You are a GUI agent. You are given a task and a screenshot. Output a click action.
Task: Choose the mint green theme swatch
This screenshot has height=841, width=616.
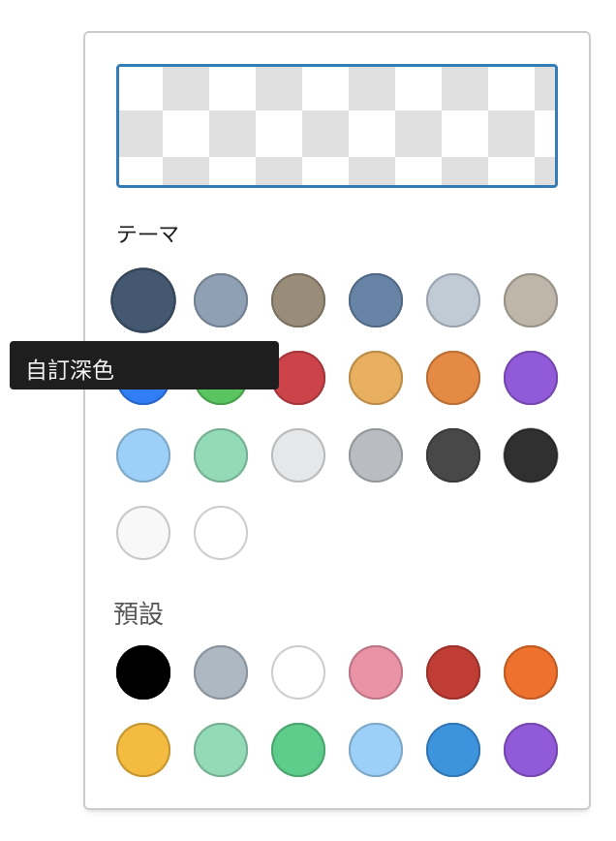(x=221, y=455)
